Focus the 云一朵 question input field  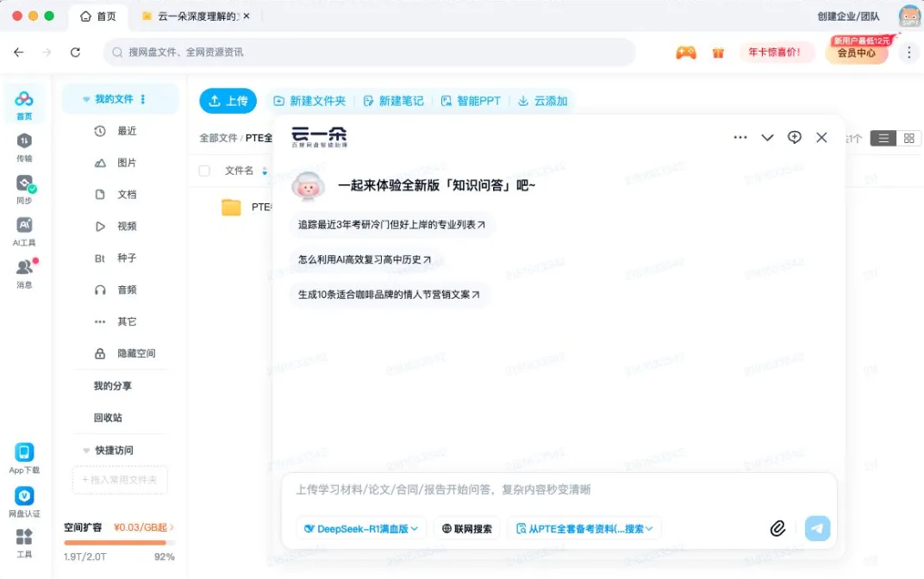[559, 489]
